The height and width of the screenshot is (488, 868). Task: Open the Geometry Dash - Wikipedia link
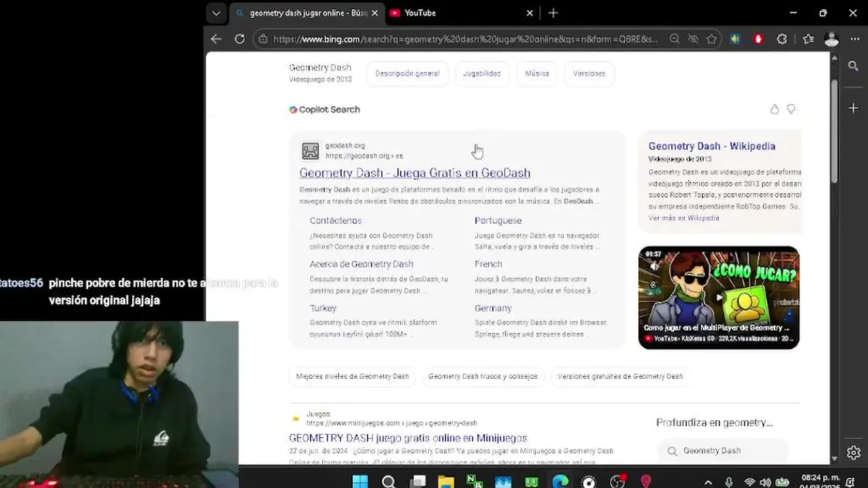[711, 146]
